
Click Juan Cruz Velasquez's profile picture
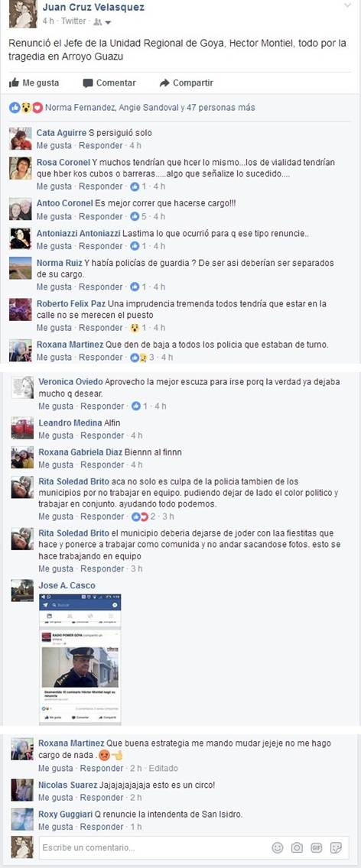(23, 15)
